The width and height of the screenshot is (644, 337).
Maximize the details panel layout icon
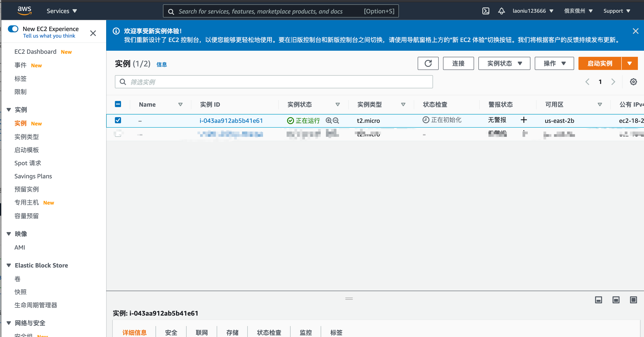(x=633, y=300)
